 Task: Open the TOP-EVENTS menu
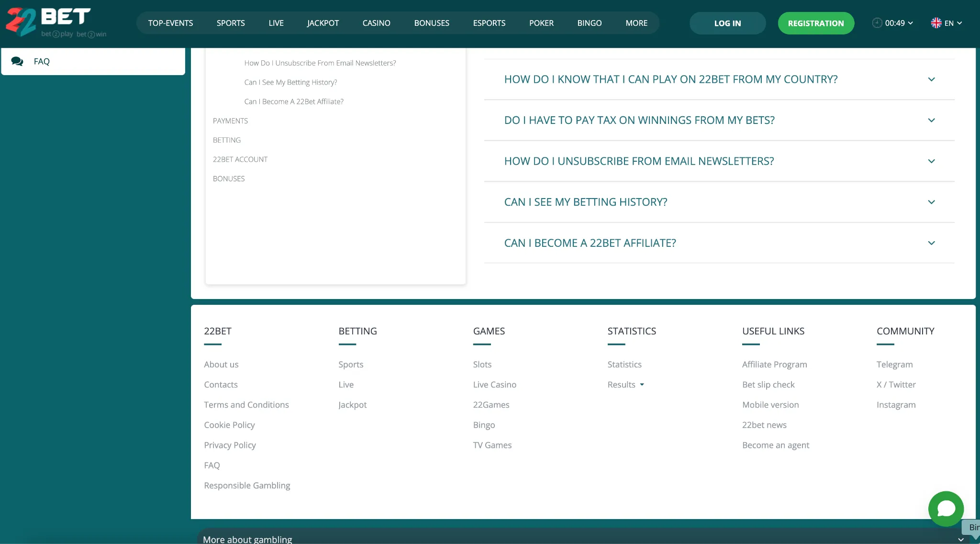(x=170, y=23)
